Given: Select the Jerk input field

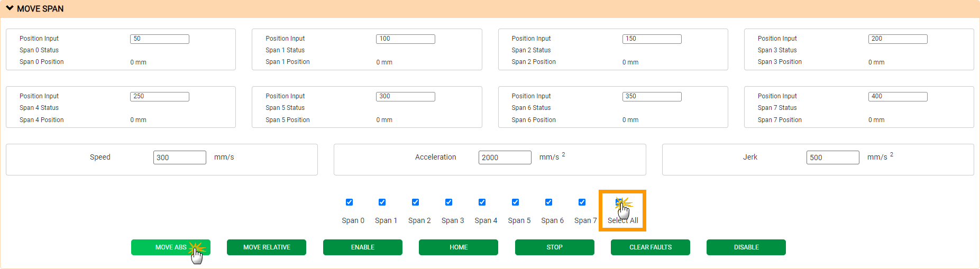Looking at the screenshot, I should click(832, 157).
